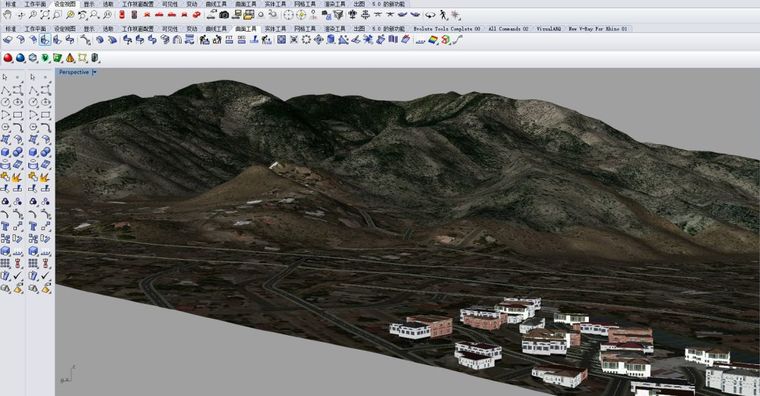Click the green cube icon next to cone
This screenshot has height=396, width=760.
pos(57,58)
